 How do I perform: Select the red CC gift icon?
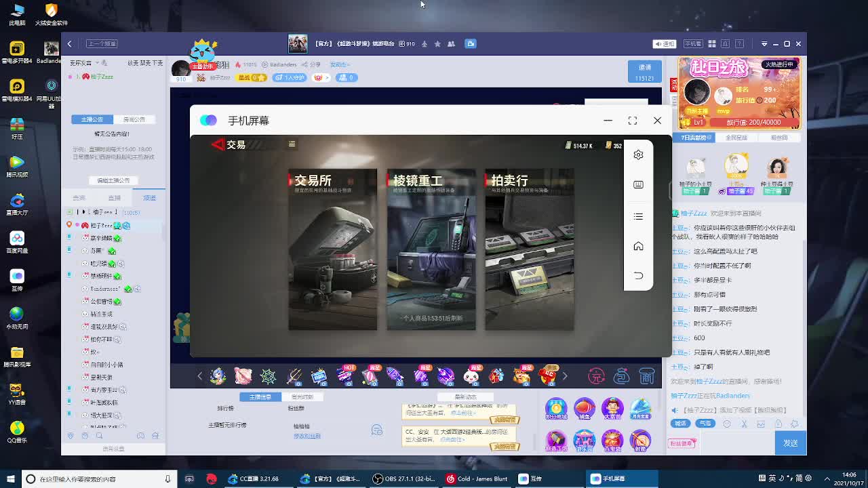(x=547, y=376)
